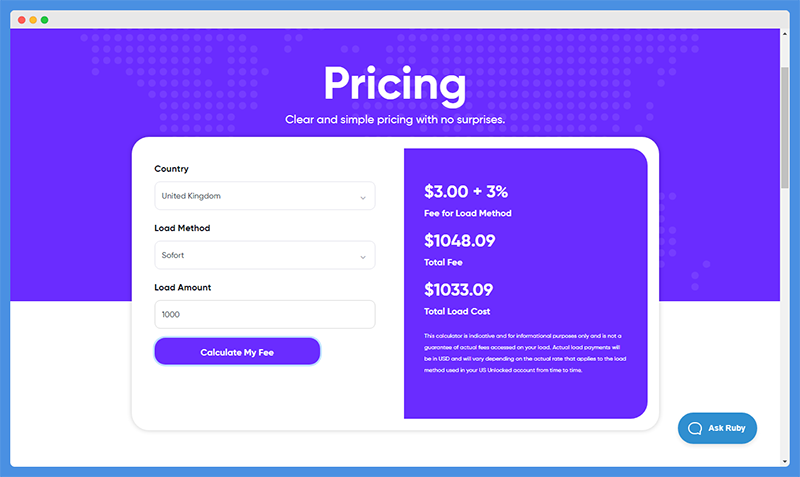Click the chevron arrow in Country field
This screenshot has width=800, height=477.
pyautogui.click(x=363, y=198)
